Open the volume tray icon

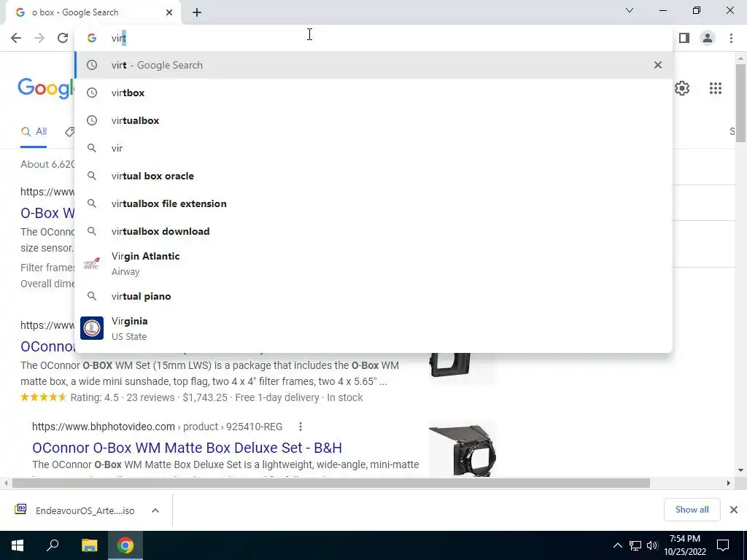652,545
